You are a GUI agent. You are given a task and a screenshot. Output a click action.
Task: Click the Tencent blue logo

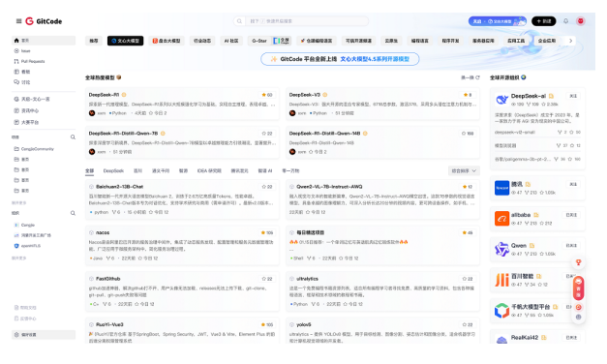click(501, 188)
